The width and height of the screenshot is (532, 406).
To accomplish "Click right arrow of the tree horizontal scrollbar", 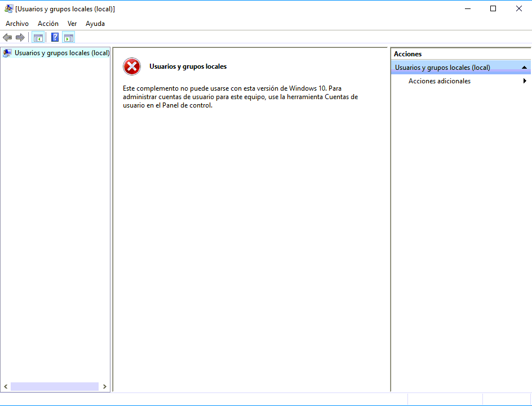I will [x=104, y=387].
